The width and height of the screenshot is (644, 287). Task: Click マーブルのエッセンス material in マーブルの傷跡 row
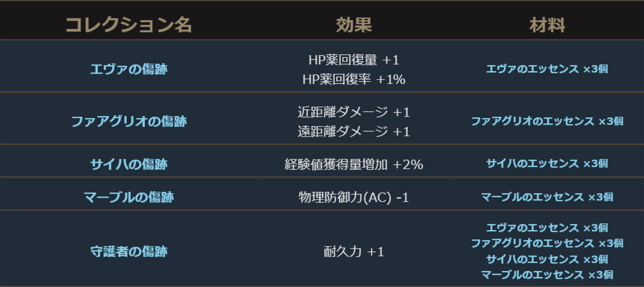coord(547,197)
